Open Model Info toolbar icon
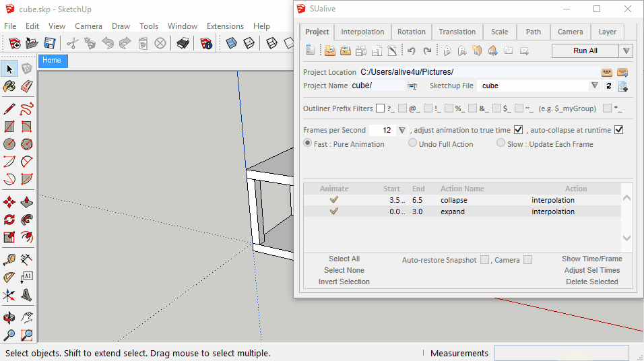This screenshot has height=361, width=644. [205, 43]
